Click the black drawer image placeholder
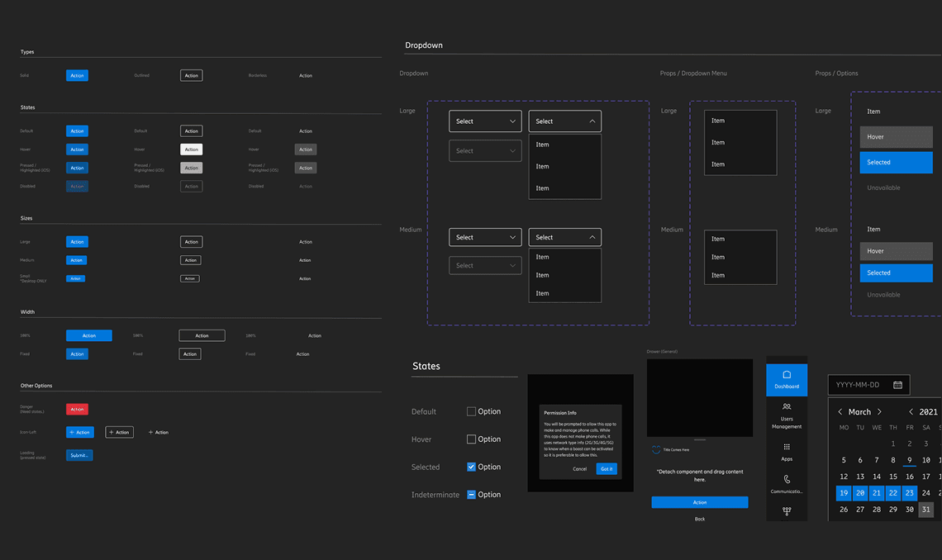 (700, 398)
